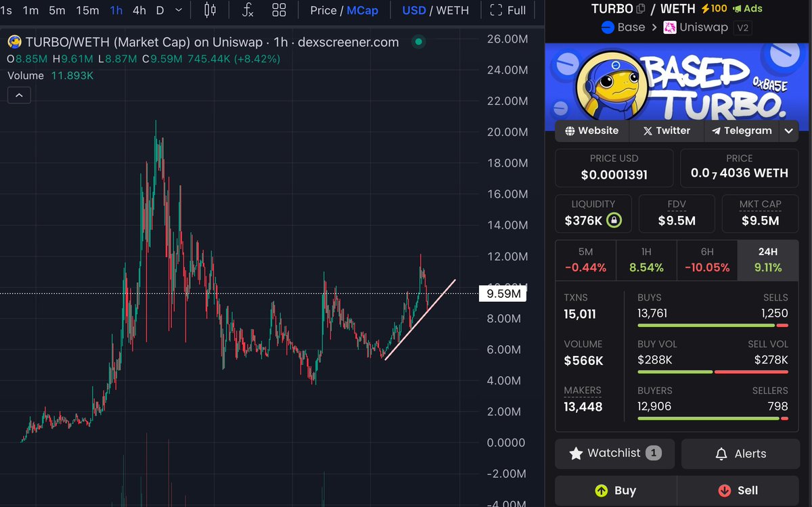The height and width of the screenshot is (507, 812).
Task: Click the fullscreen brackets icon
Action: (496, 10)
